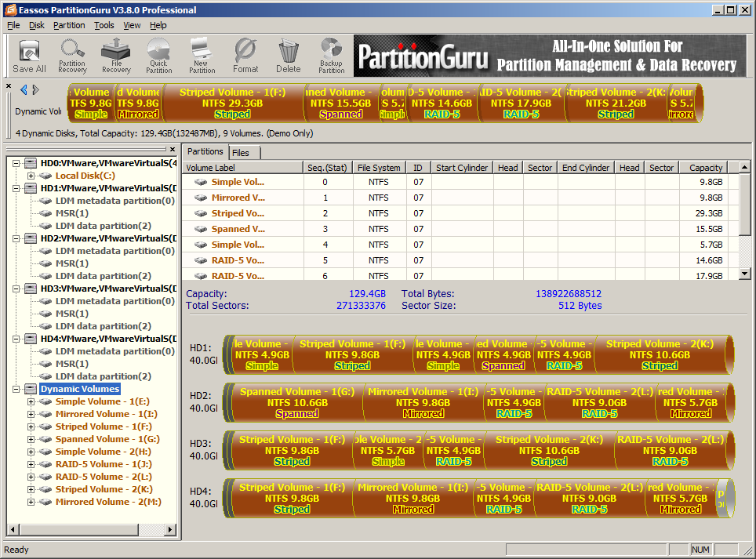Select Striped Volume - 1(F:) in tree

104,427
